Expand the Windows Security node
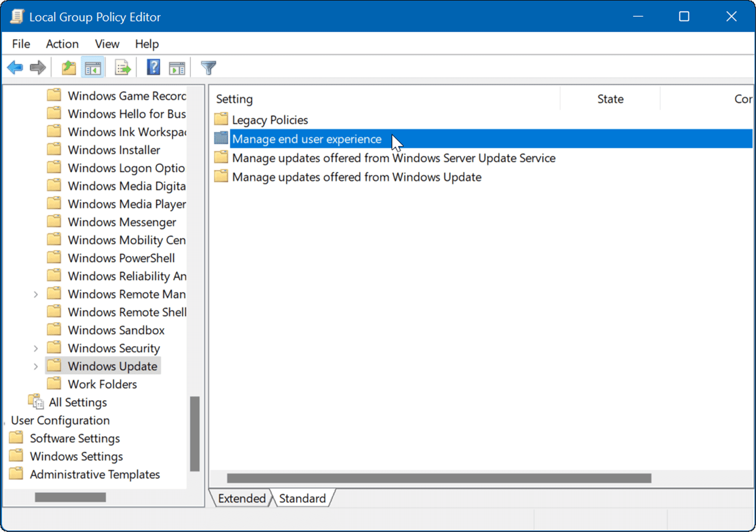 35,348
